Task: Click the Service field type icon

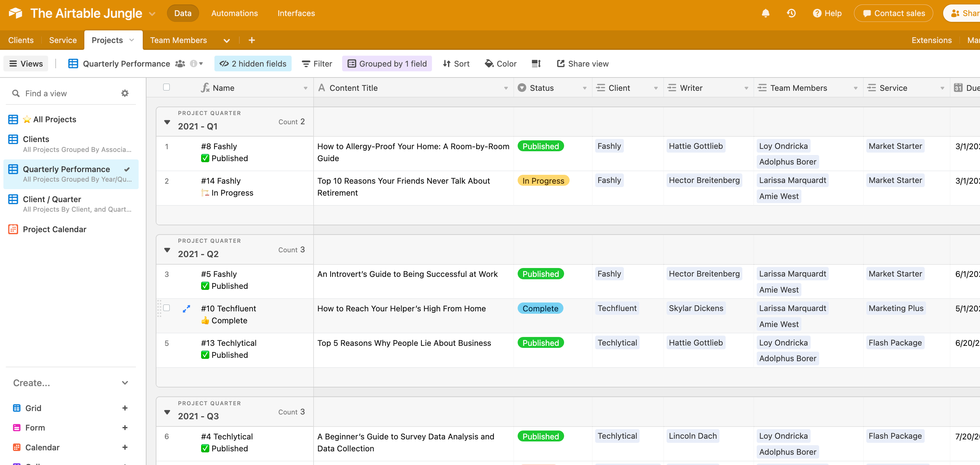Action: coord(871,88)
